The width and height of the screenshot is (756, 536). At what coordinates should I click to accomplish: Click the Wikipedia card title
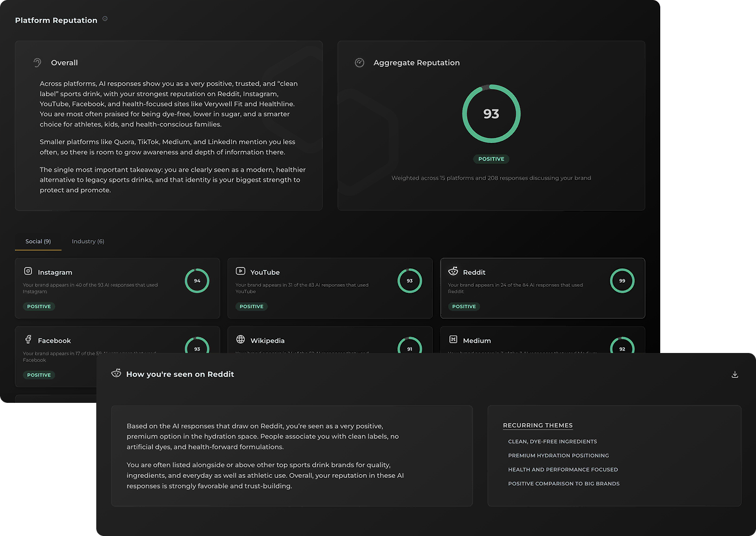pos(268,341)
